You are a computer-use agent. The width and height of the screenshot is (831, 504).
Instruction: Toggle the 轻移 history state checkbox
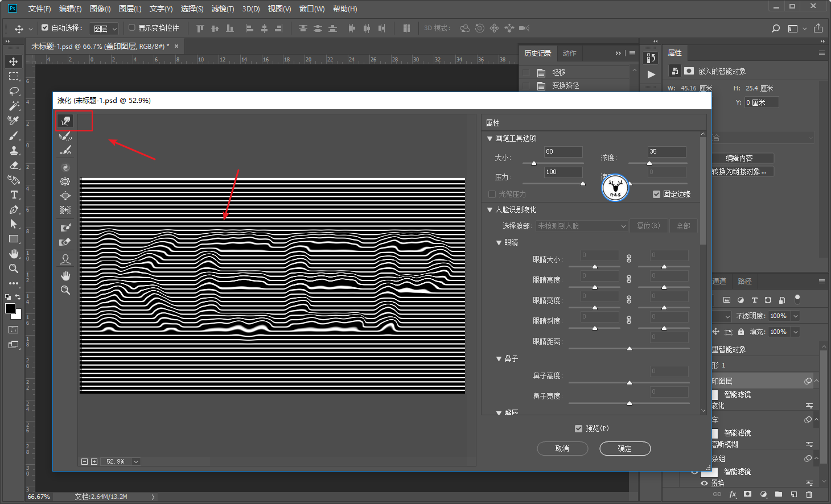[x=526, y=72]
